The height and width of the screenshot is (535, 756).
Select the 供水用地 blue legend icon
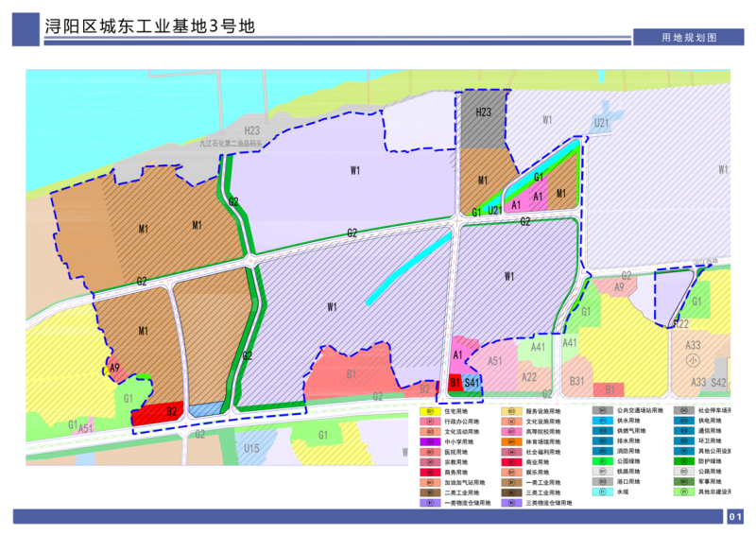601,422
